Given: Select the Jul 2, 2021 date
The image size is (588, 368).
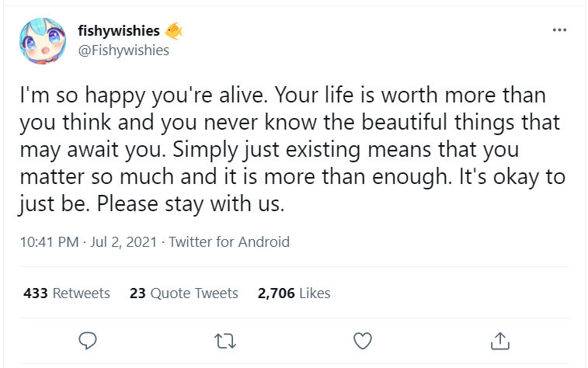Looking at the screenshot, I should coord(124,242).
